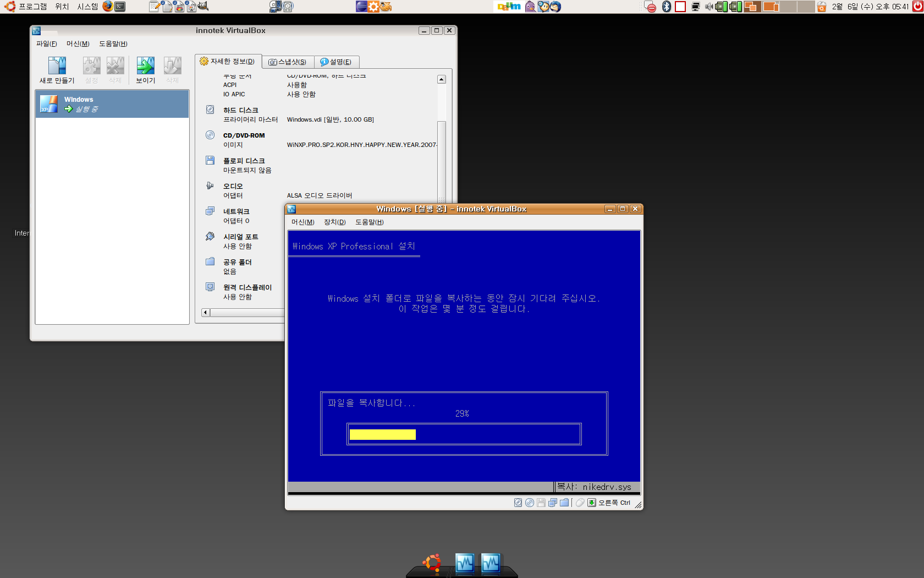924x578 pixels.
Task: Click the Bluetooth tray icon
Action: click(x=667, y=7)
